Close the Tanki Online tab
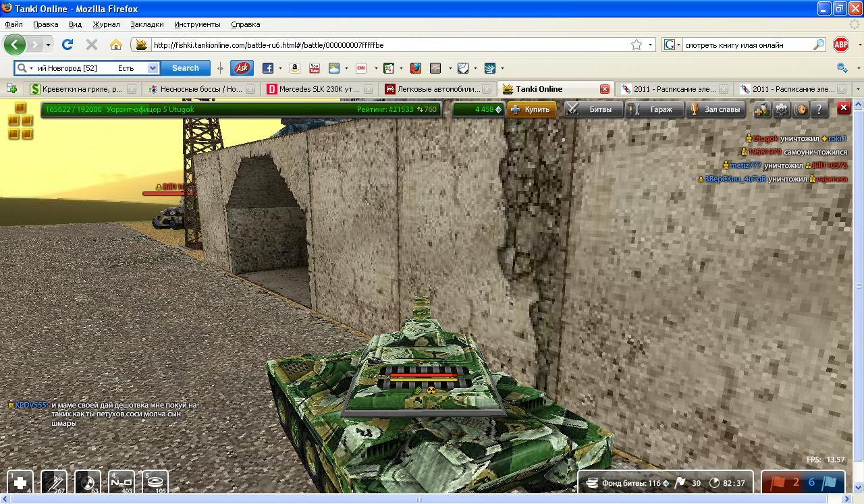Image resolution: width=864 pixels, height=504 pixels. tap(605, 89)
